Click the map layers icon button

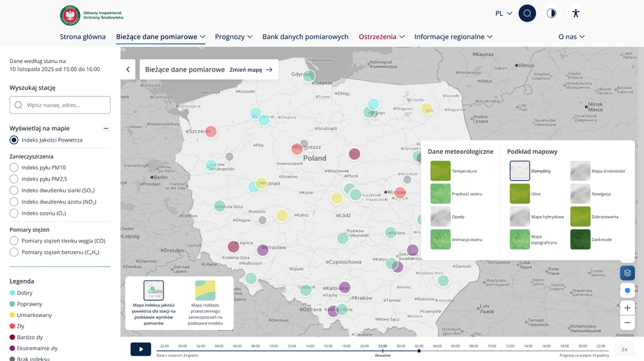627,273
